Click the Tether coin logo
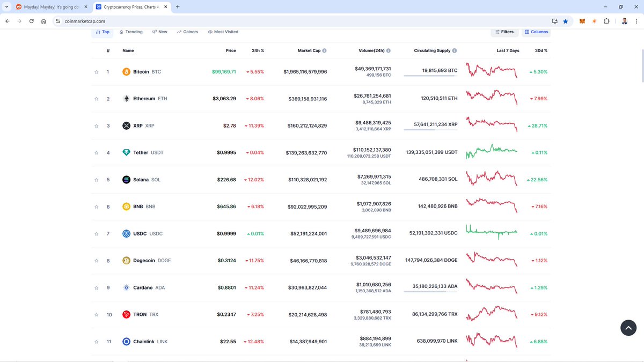Image resolution: width=644 pixels, height=362 pixels. (127, 153)
